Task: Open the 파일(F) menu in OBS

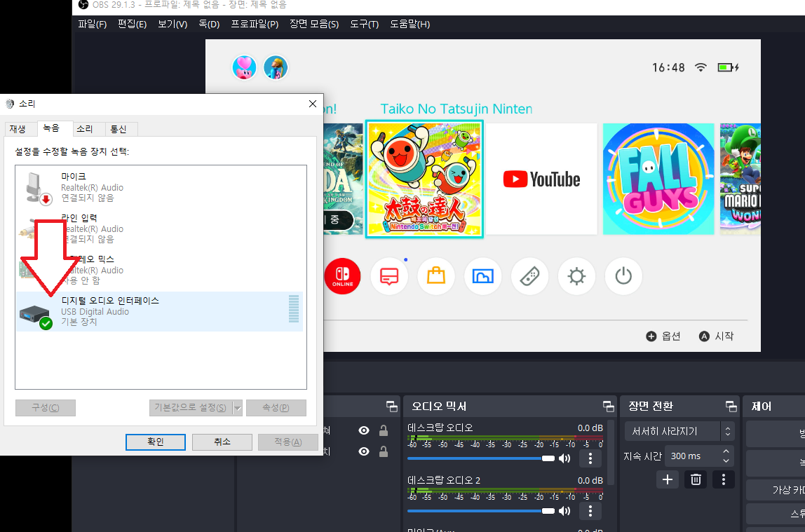Action: point(92,24)
